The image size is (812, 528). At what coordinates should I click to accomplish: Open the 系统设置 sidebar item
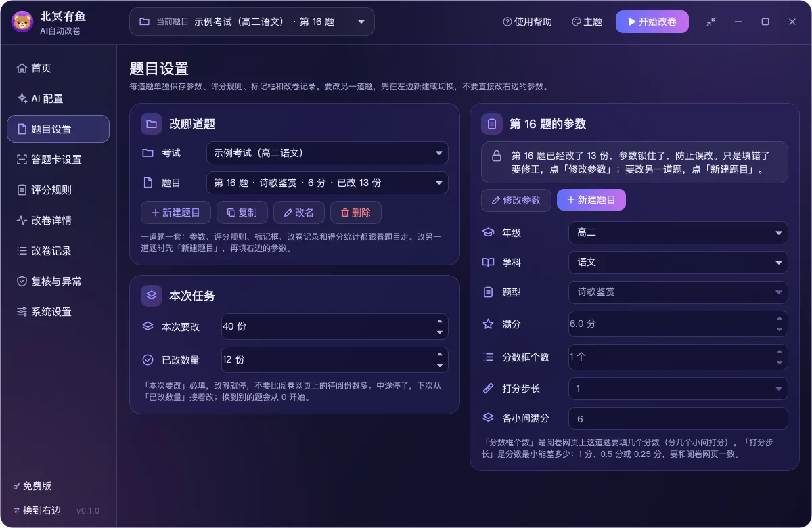tap(58, 312)
